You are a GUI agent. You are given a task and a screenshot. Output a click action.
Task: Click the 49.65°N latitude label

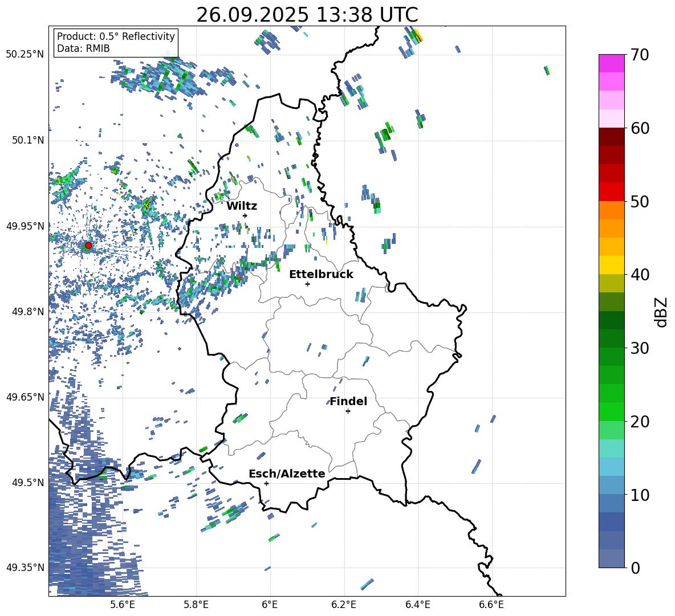tap(25, 397)
